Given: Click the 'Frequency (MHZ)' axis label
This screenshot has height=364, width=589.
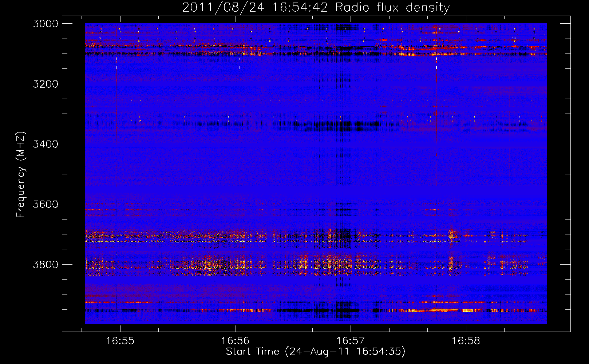Looking at the screenshot, I should (x=21, y=175).
